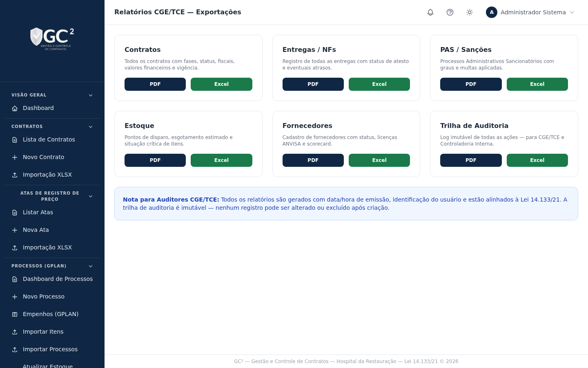Collapse the Visão Geral section chevron
Viewport: 588px width, 368px height.
[x=91, y=95]
